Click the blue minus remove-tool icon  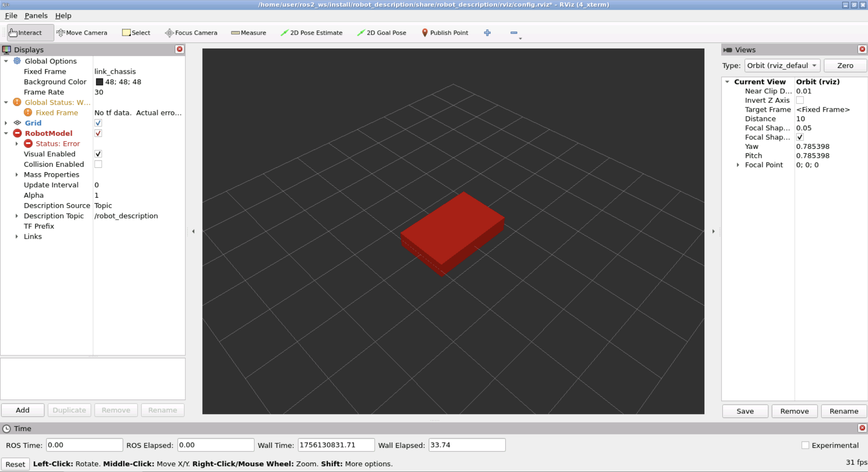coord(514,33)
